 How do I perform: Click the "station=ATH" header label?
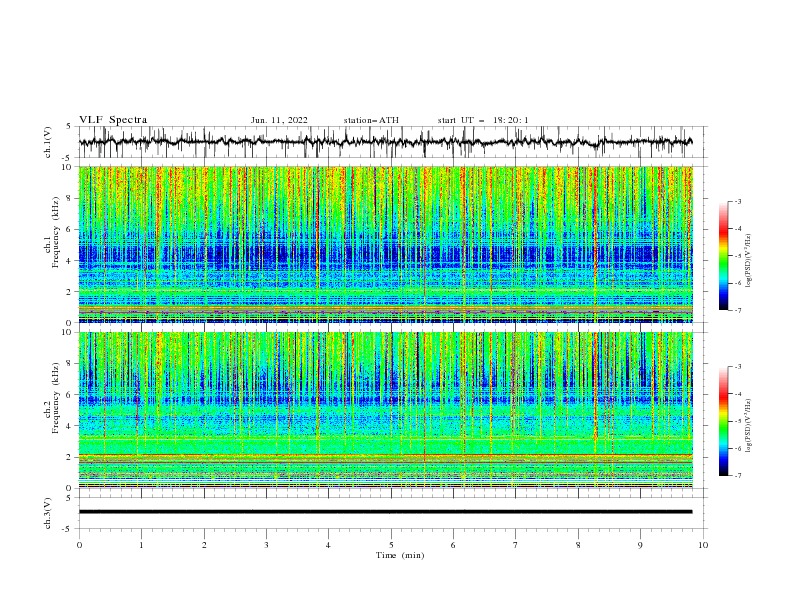pos(371,120)
